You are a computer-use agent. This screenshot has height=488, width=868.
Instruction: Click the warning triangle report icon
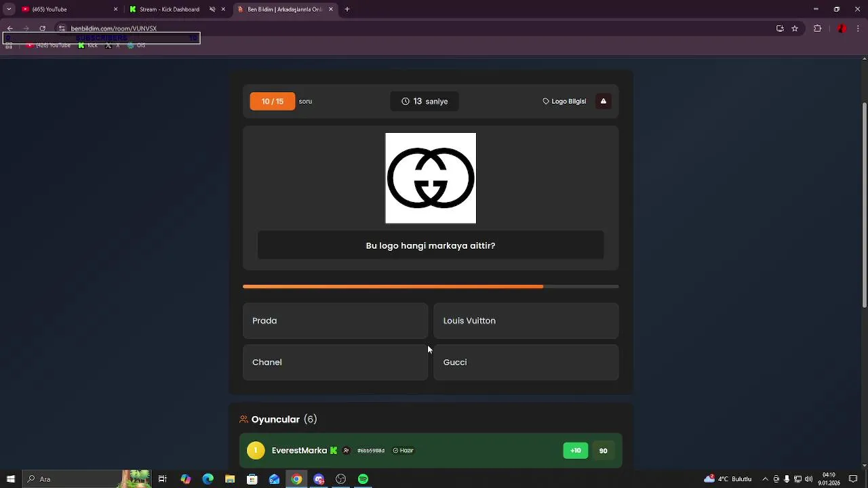(603, 101)
